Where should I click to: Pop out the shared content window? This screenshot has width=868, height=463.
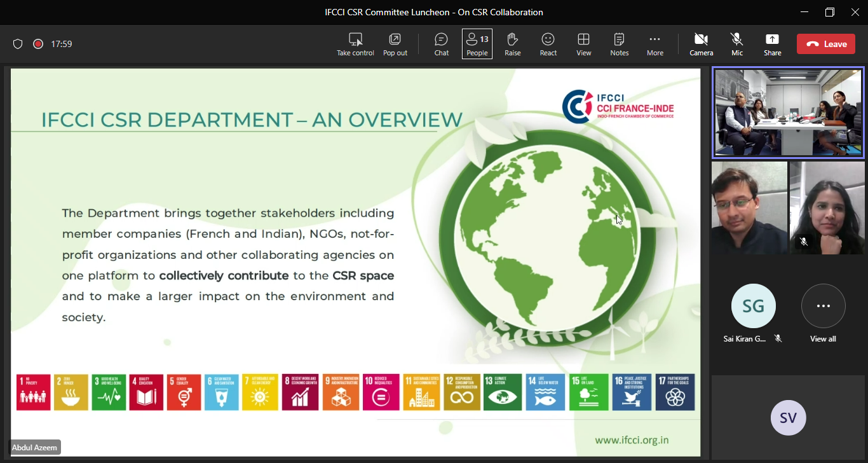pyautogui.click(x=395, y=44)
